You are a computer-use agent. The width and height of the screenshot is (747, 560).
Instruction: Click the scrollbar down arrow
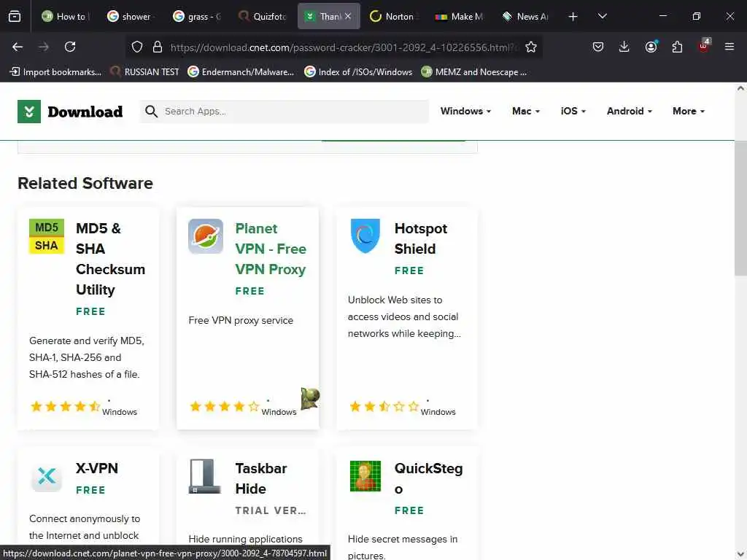coord(740,554)
